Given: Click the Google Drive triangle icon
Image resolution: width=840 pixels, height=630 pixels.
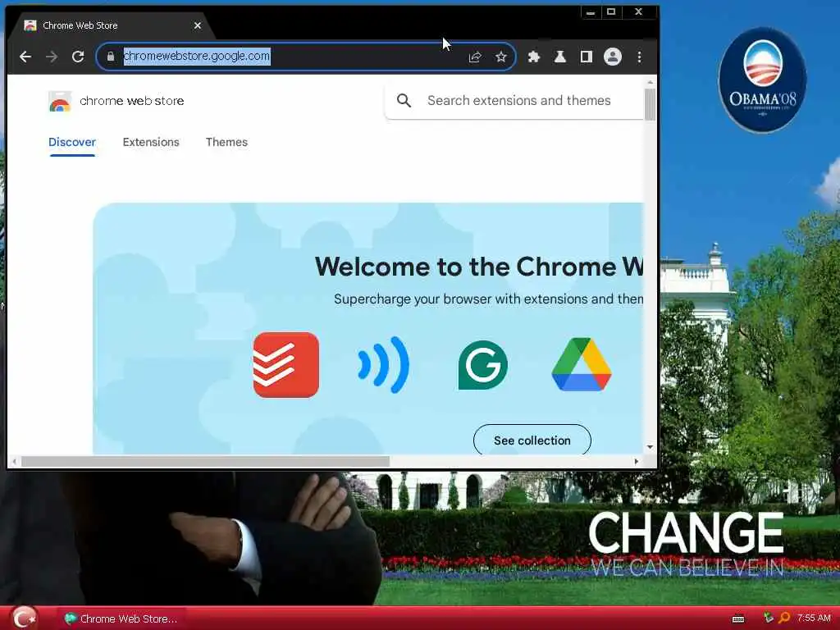Looking at the screenshot, I should (x=582, y=364).
